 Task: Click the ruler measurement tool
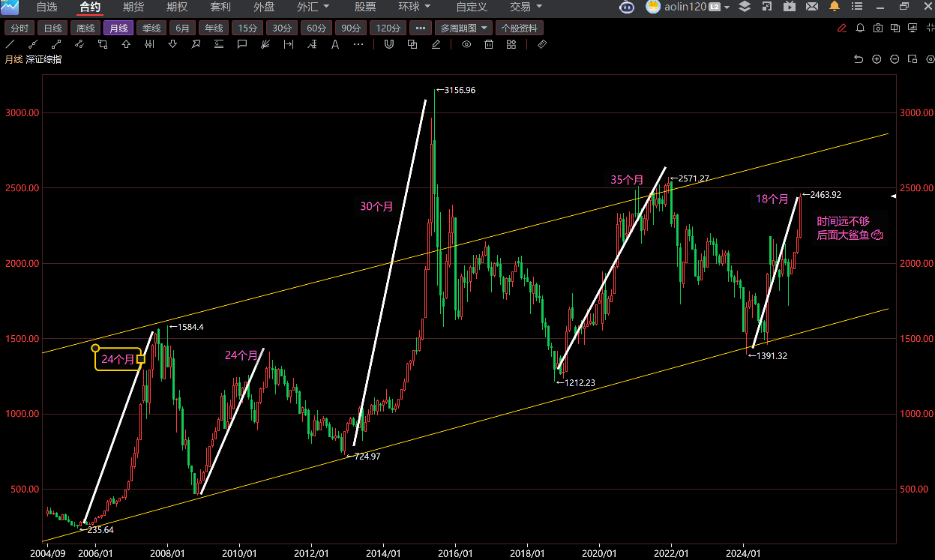point(542,44)
